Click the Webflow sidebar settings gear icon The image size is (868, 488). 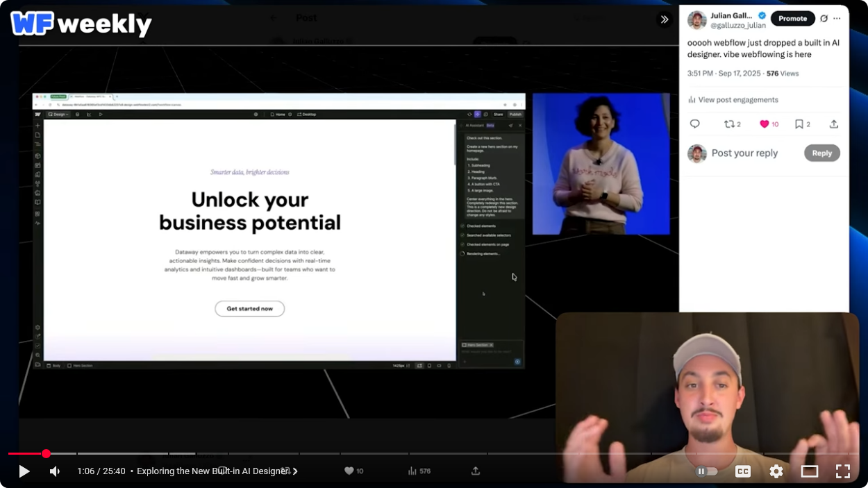[x=37, y=328]
